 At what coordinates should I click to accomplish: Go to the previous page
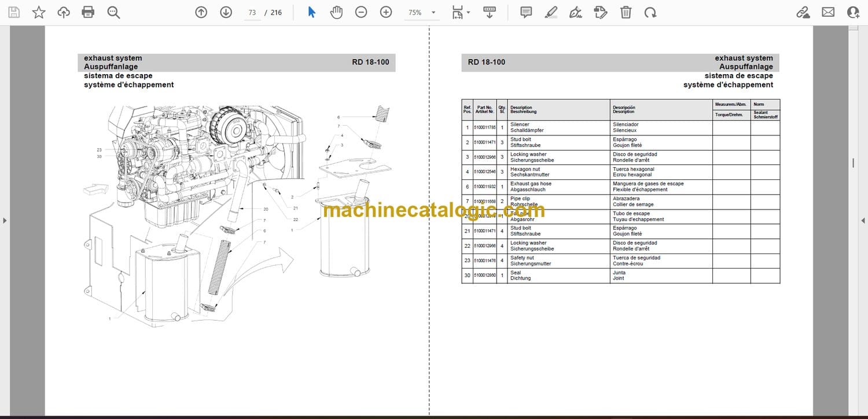(201, 12)
